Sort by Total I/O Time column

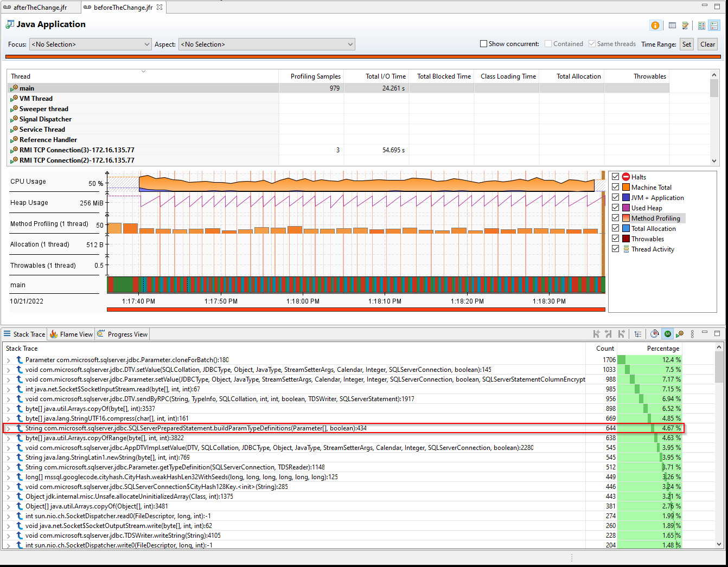(376, 76)
